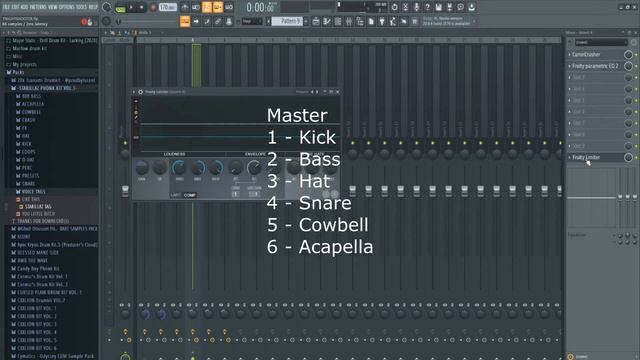Toggle the metronome icon
The width and height of the screenshot is (640, 360).
[184, 7]
